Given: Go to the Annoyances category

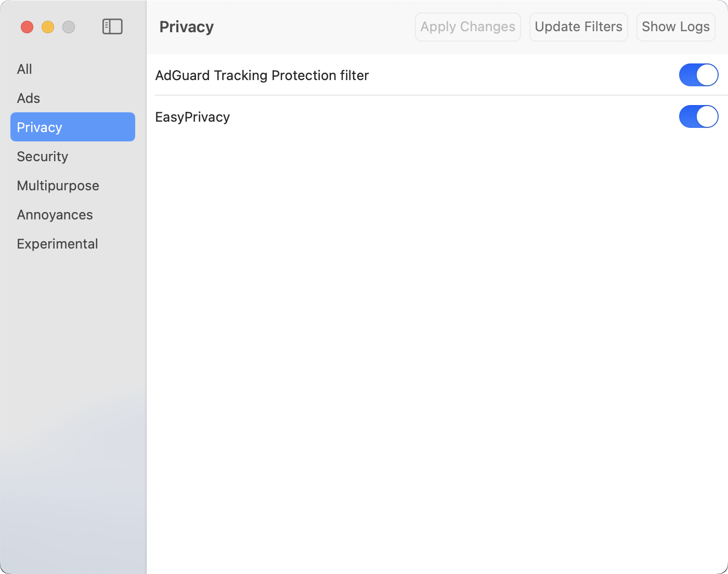Looking at the screenshot, I should click(55, 215).
